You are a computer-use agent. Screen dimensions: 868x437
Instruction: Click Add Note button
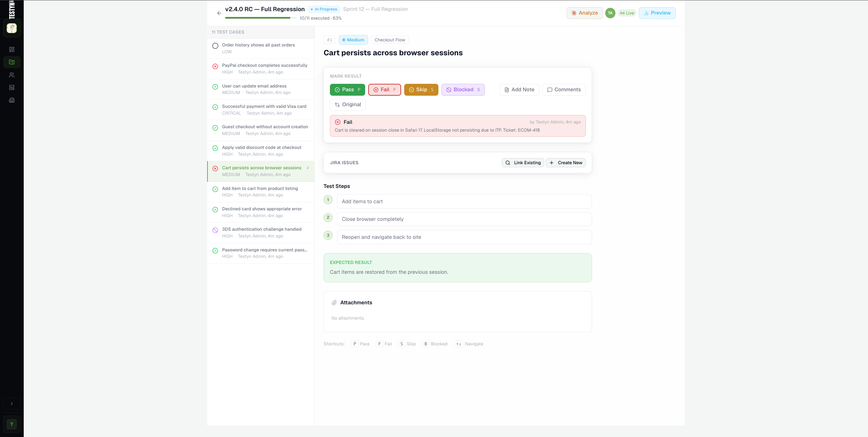point(519,90)
